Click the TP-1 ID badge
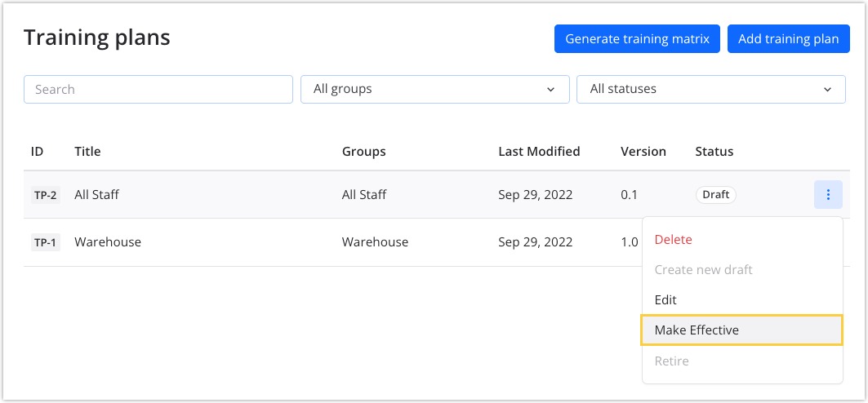Image resolution: width=868 pixels, height=403 pixels. (x=46, y=242)
